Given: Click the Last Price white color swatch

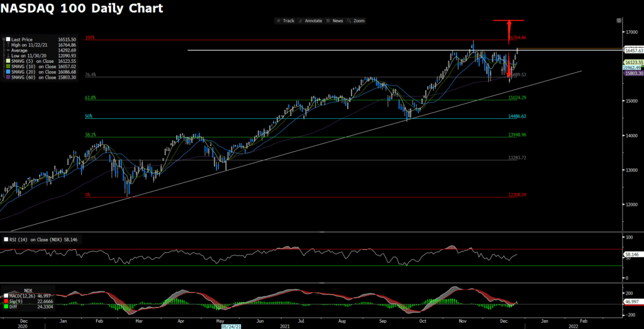Looking at the screenshot, I should [8, 40].
